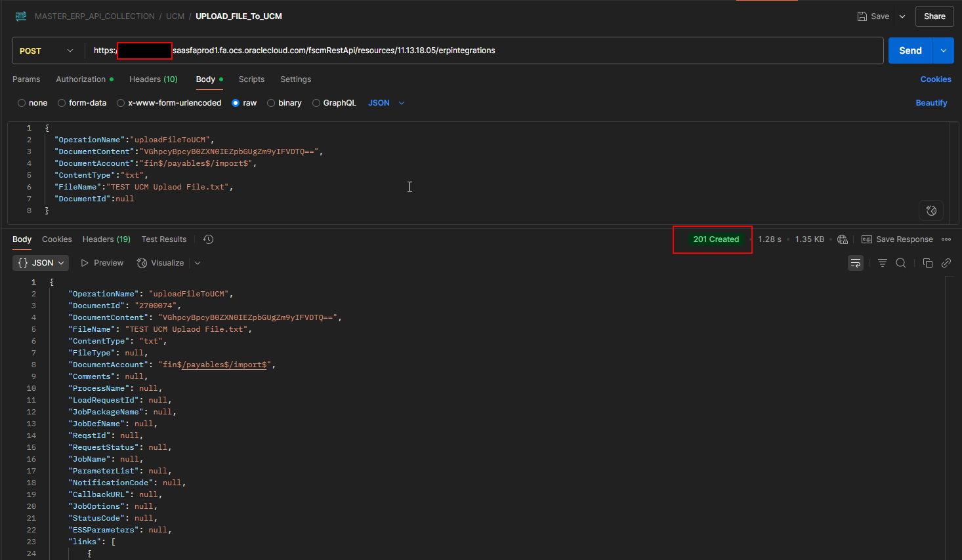Click the network globe icon near response size
The image size is (962, 560).
(x=843, y=239)
